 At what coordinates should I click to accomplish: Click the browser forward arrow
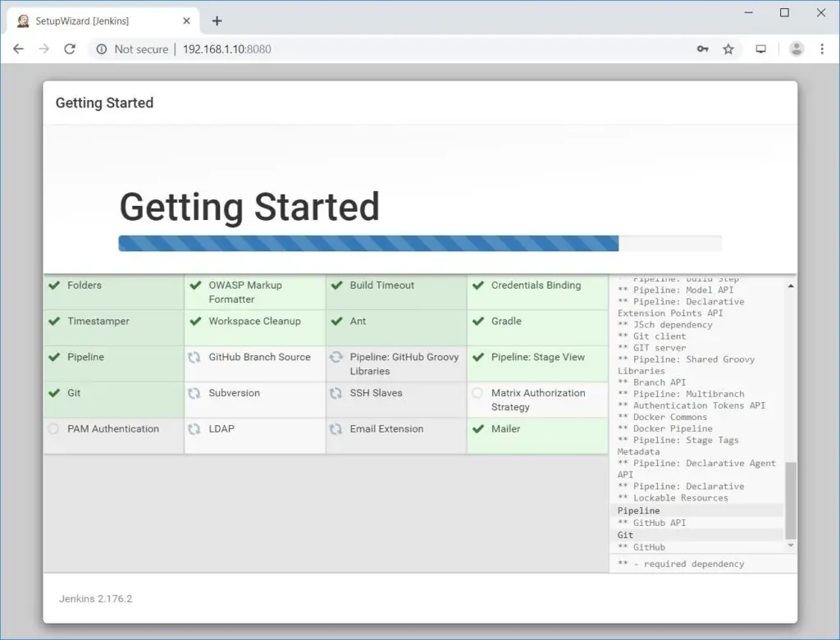click(x=43, y=48)
